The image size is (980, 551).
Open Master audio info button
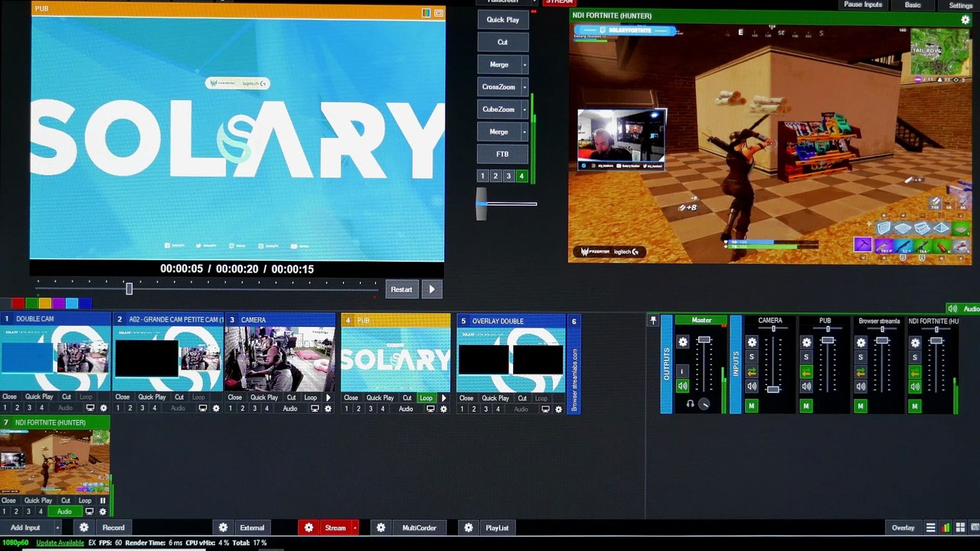(x=682, y=372)
